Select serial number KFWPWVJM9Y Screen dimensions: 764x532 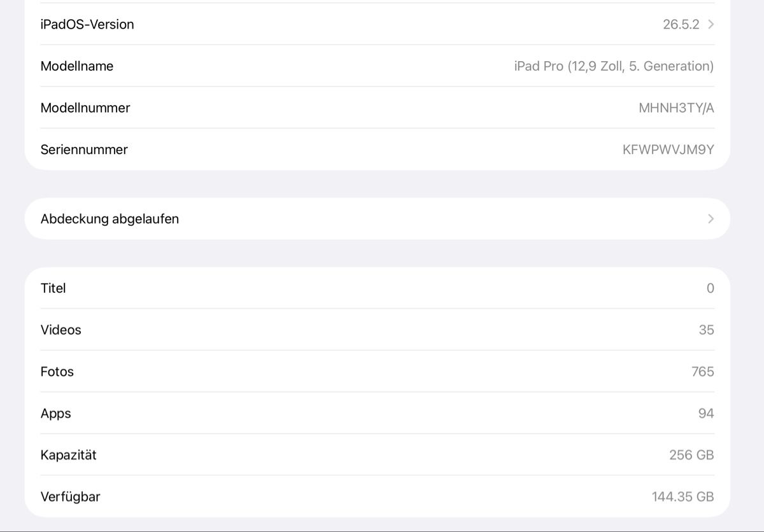(x=668, y=150)
